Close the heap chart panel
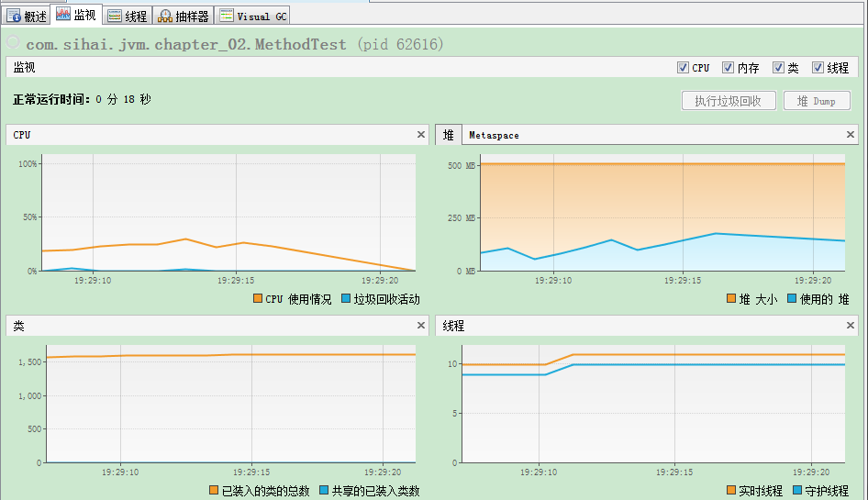Viewport: 868px width, 500px height. pyautogui.click(x=851, y=135)
